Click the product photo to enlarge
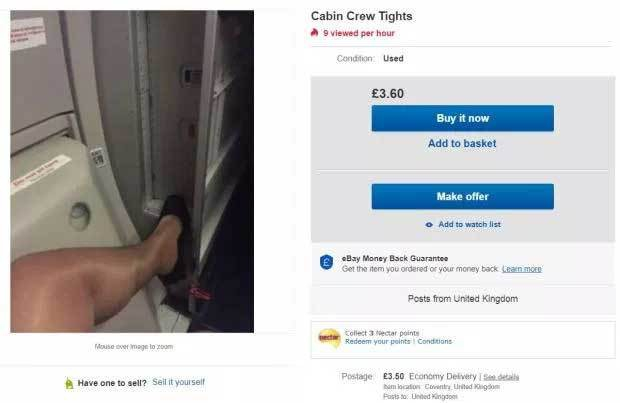620x403 pixels. (x=132, y=171)
